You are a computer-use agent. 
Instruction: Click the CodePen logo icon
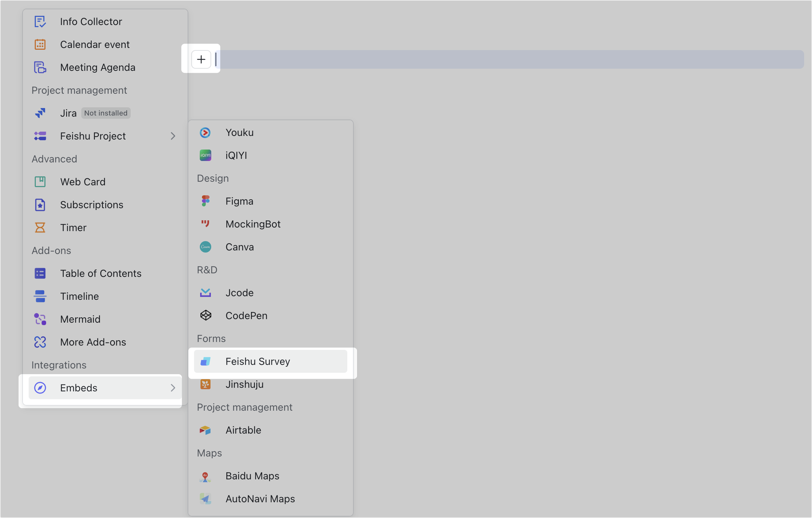206,316
